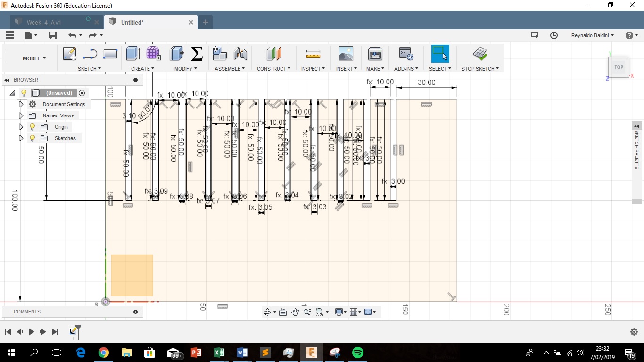Open Excel from the Windows taskbar

219,353
